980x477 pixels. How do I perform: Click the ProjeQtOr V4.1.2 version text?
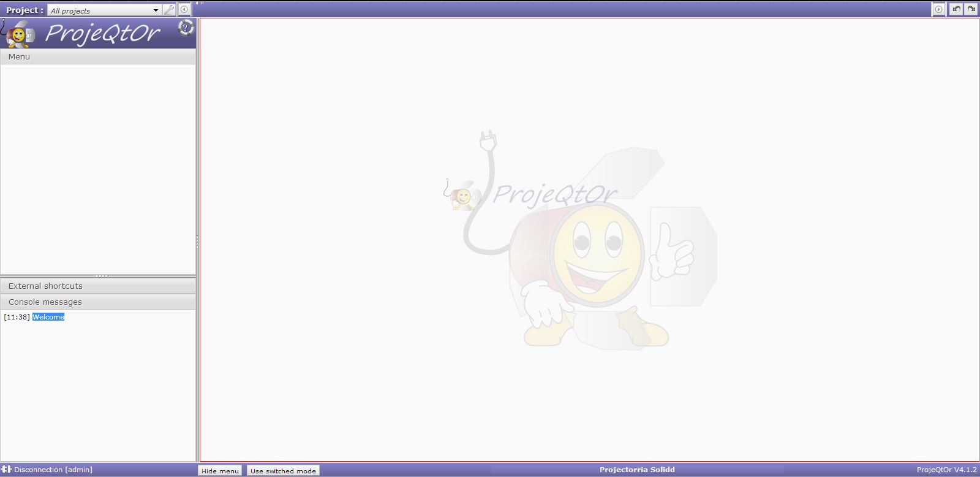click(x=946, y=470)
